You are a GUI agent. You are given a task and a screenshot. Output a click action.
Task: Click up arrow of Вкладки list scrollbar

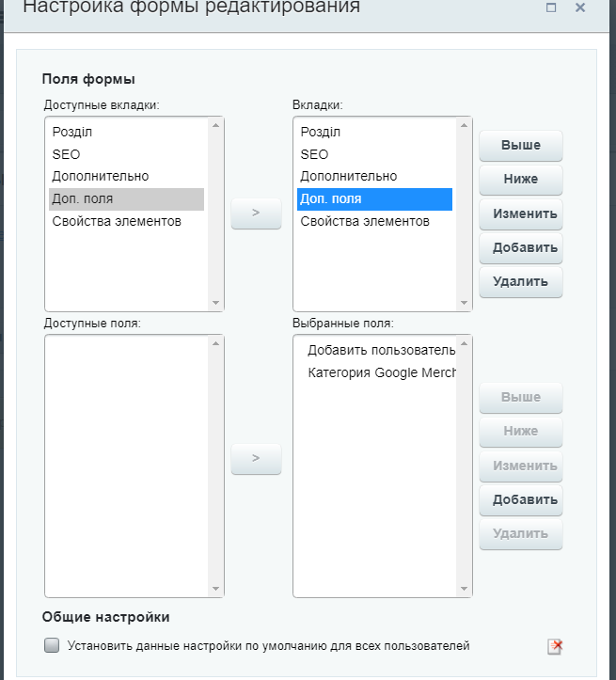(464, 125)
